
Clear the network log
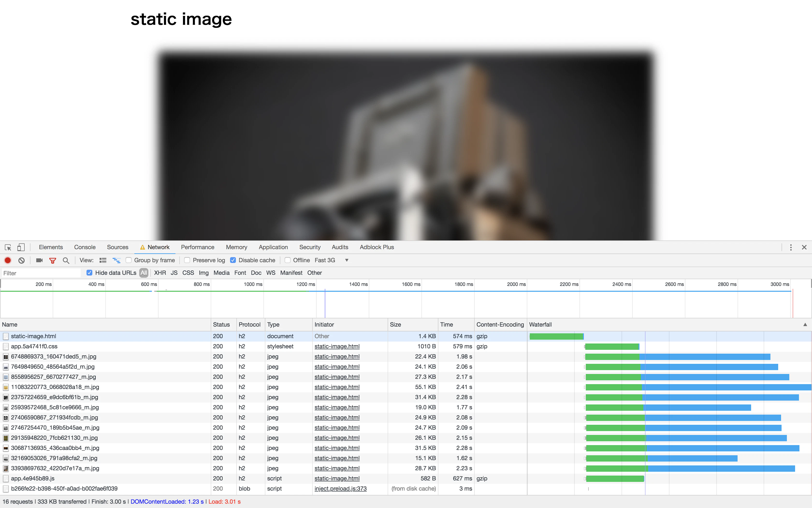(22, 260)
